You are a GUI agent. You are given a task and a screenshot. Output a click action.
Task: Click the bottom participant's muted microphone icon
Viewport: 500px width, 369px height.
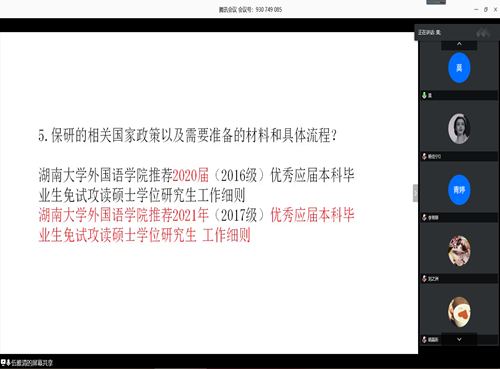tap(424, 339)
